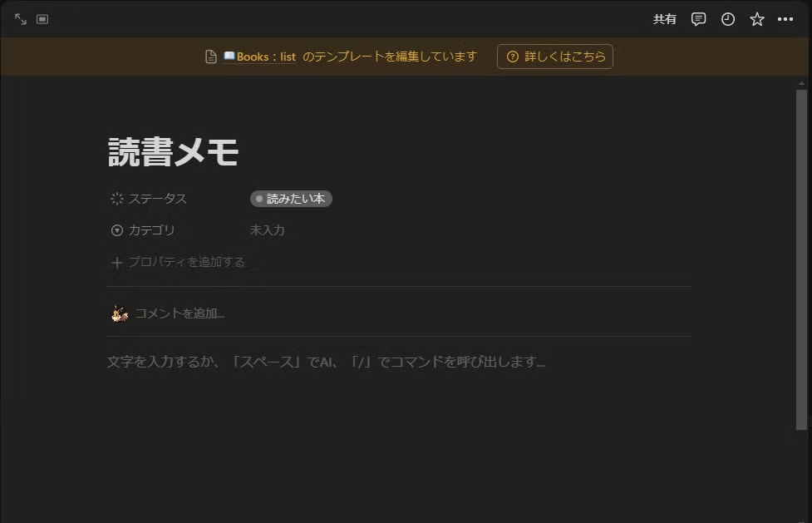Change the 読みたい本 status tag
The image size is (812, 523).
(x=291, y=199)
